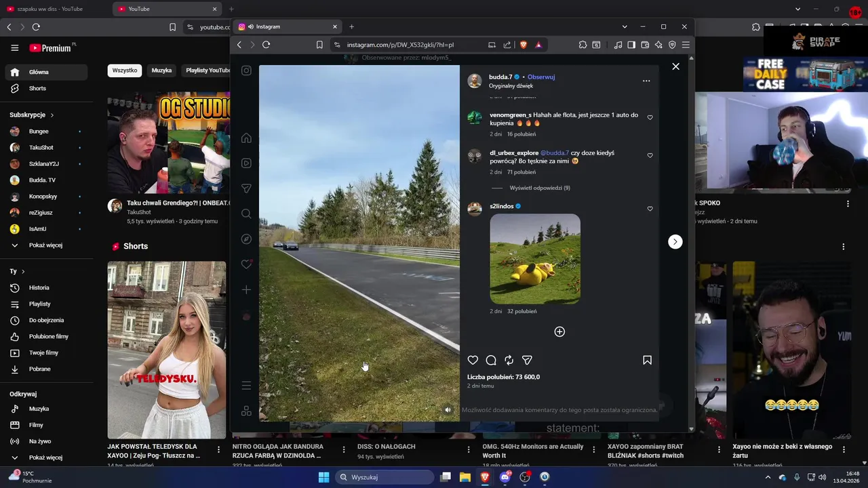Open JAK POWSTAŁ TELEDYSK short thumbnail
868x488 pixels.
pos(167,350)
